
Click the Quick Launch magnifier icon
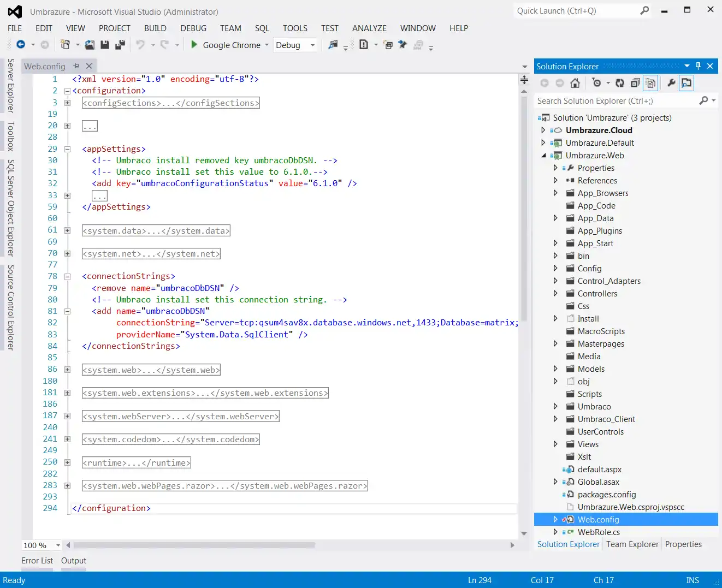pyautogui.click(x=645, y=10)
